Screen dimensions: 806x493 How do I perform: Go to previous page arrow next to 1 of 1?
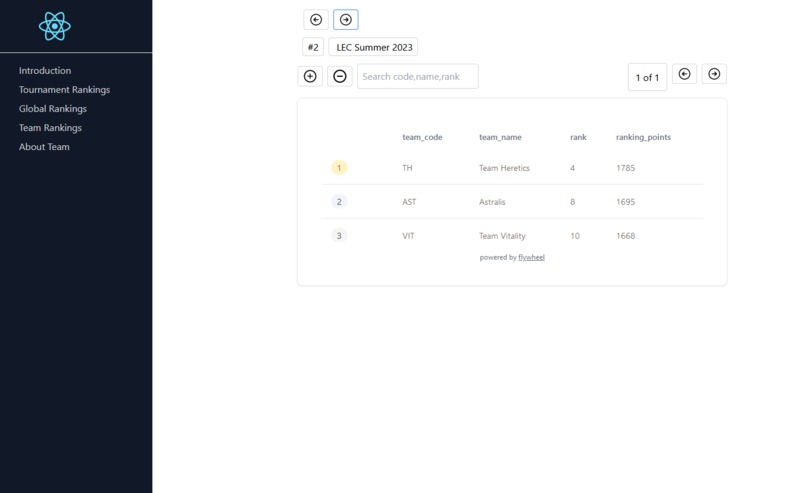pyautogui.click(x=685, y=74)
